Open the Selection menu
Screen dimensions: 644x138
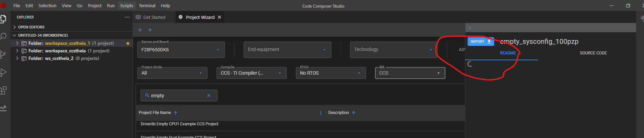(47, 5)
